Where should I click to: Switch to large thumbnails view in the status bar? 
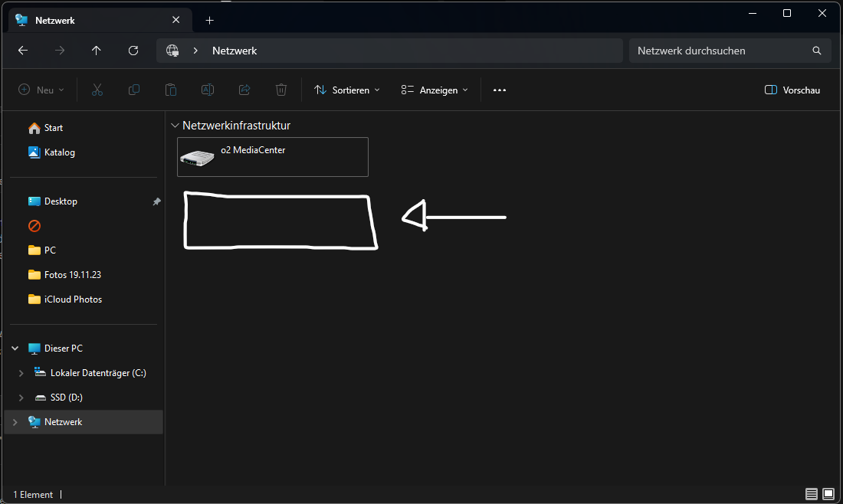tap(828, 494)
